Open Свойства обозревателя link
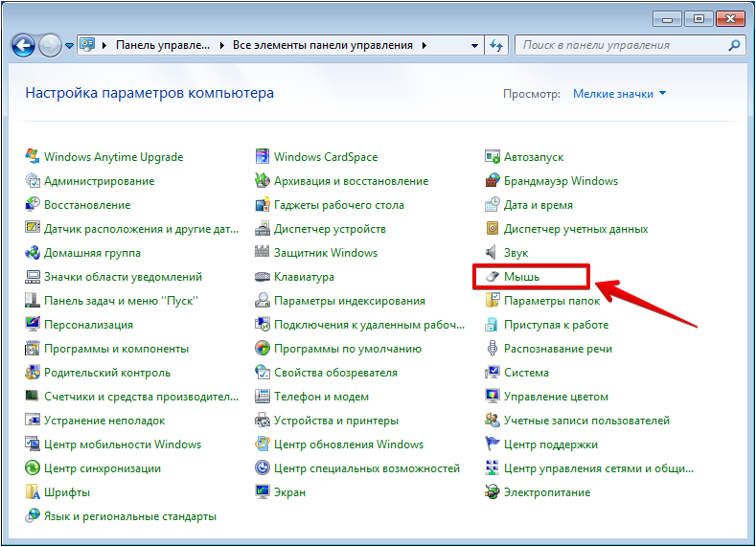The height and width of the screenshot is (547, 756). [x=335, y=372]
